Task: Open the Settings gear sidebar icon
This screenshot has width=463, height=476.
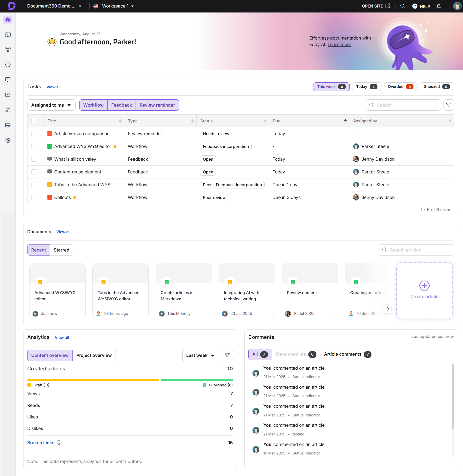Action: point(8,140)
